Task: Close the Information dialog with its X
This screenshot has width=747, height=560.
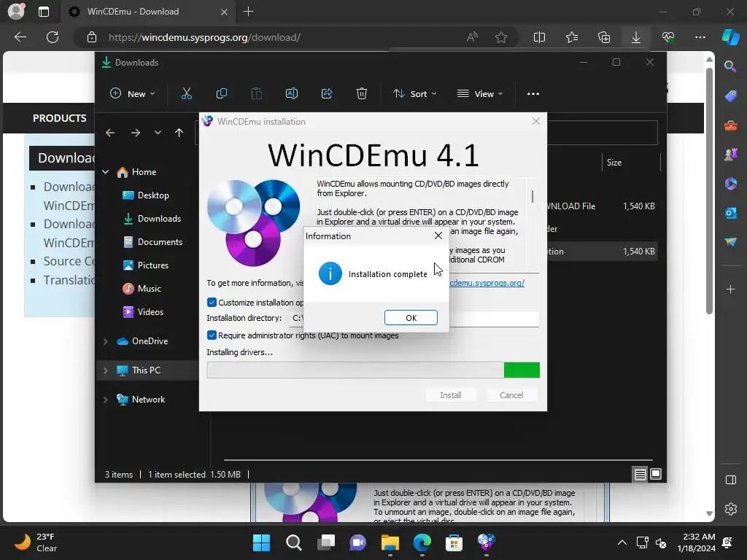Action: pyautogui.click(x=438, y=236)
